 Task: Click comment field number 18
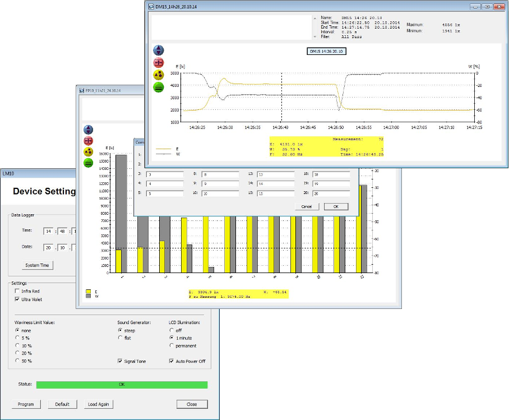(331, 174)
